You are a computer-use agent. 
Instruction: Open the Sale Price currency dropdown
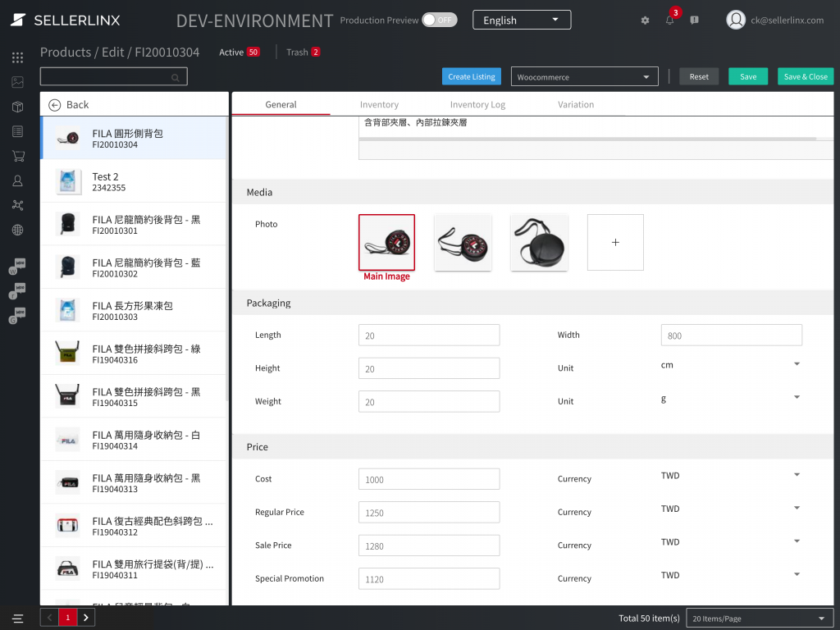(731, 542)
